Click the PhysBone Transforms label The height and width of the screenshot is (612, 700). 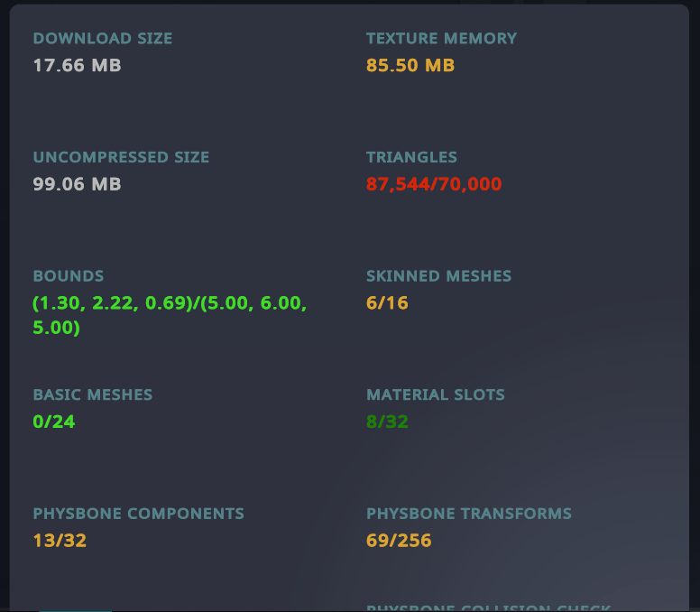(x=468, y=514)
